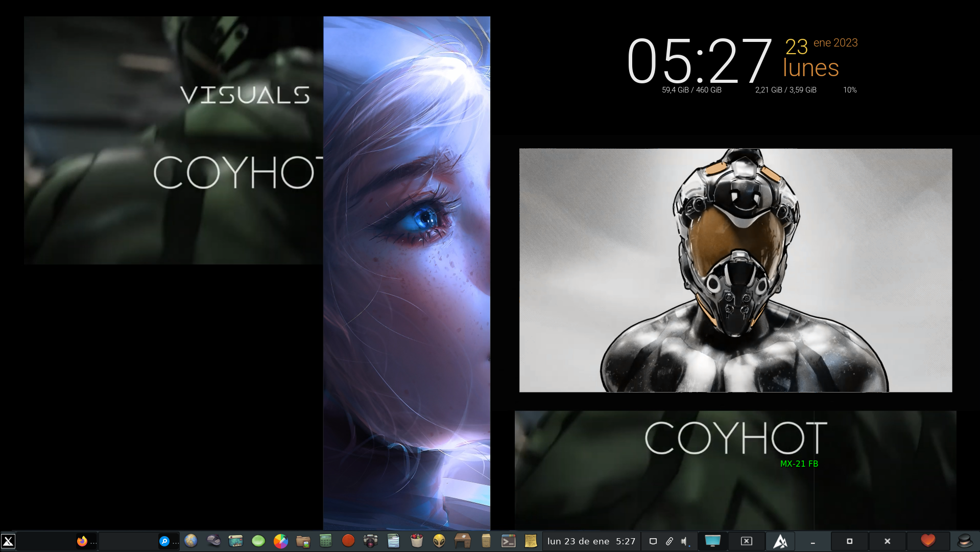
Task: Open the yellow sticky notes app
Action: pos(531,541)
